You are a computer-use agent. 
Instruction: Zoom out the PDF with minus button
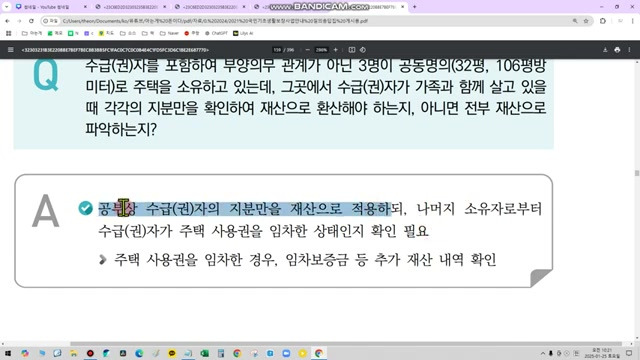tap(307, 50)
